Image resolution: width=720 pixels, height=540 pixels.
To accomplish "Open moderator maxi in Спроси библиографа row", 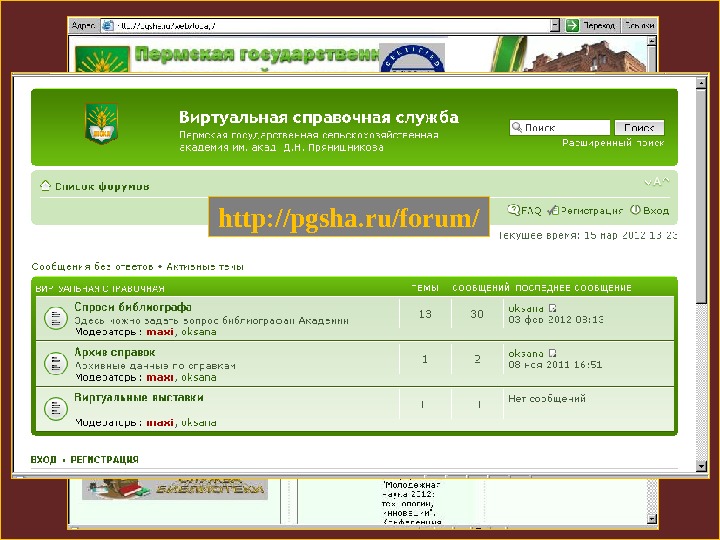I will (160, 332).
